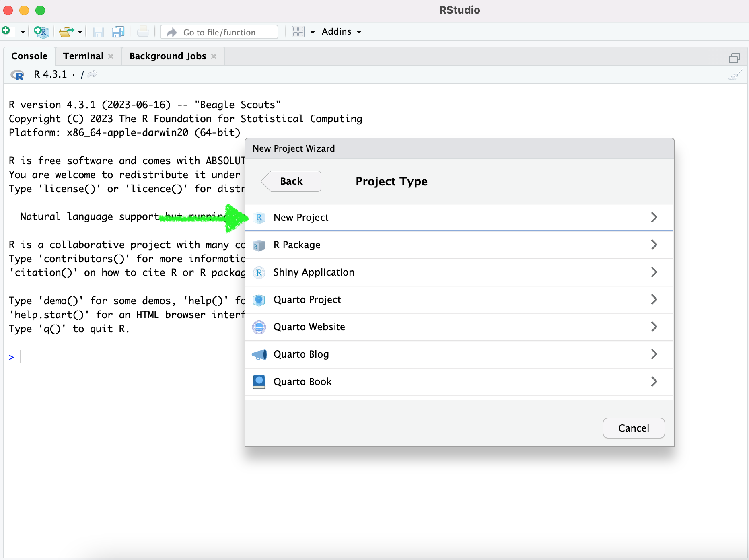This screenshot has height=560, width=749.
Task: Open the Addins menu
Action: pos(342,32)
